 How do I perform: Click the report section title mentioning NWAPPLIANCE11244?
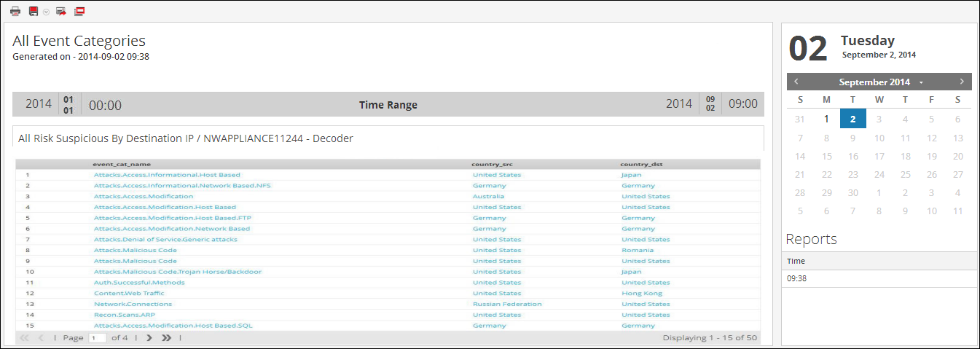tap(186, 138)
